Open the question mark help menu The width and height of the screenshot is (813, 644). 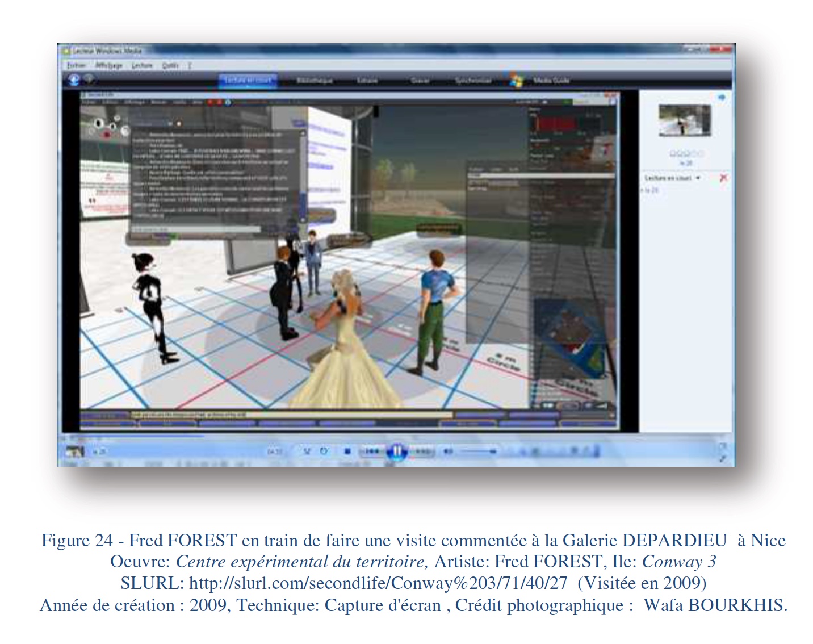tap(190, 65)
